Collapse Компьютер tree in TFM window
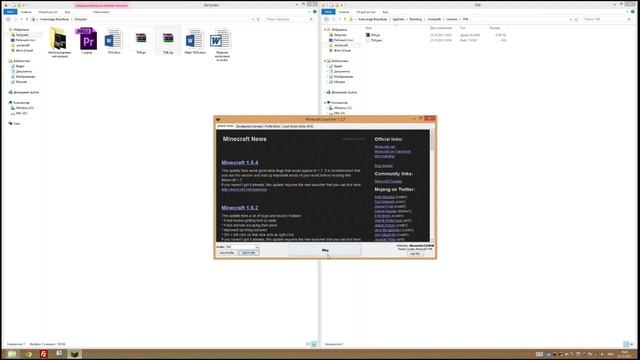This screenshot has height=360, width=640. coord(325,102)
